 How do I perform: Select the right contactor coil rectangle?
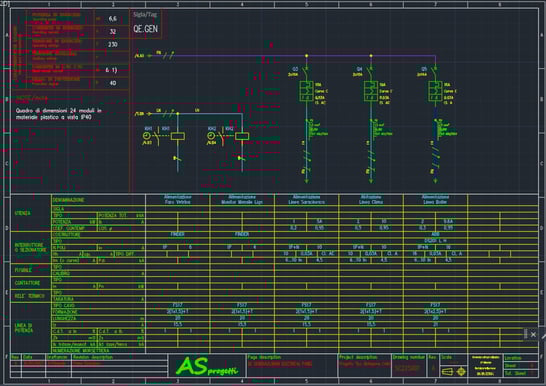pyautogui.click(x=242, y=136)
